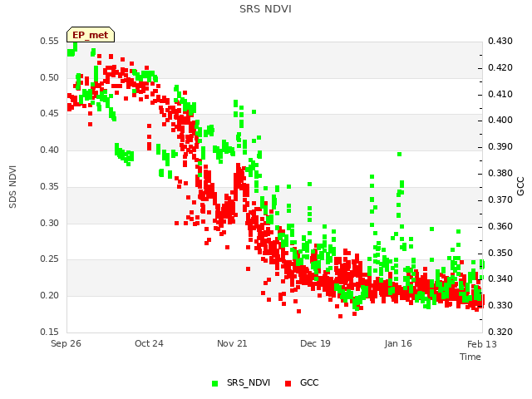Click the GCC legend label text
This screenshot has width=532, height=399.
tap(309, 382)
